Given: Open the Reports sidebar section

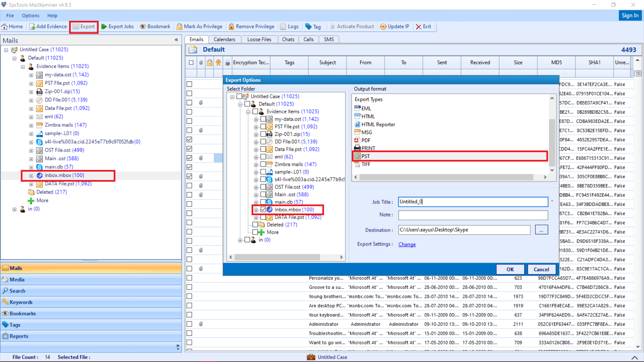Looking at the screenshot, I should pos(91,336).
